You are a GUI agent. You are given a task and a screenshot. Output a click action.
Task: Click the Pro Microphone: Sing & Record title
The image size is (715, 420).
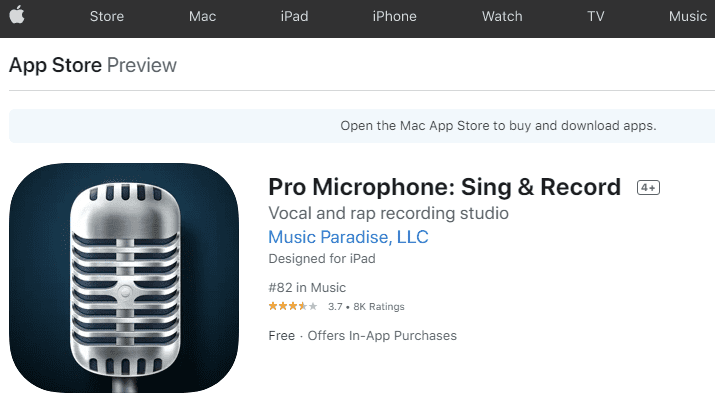coord(445,187)
